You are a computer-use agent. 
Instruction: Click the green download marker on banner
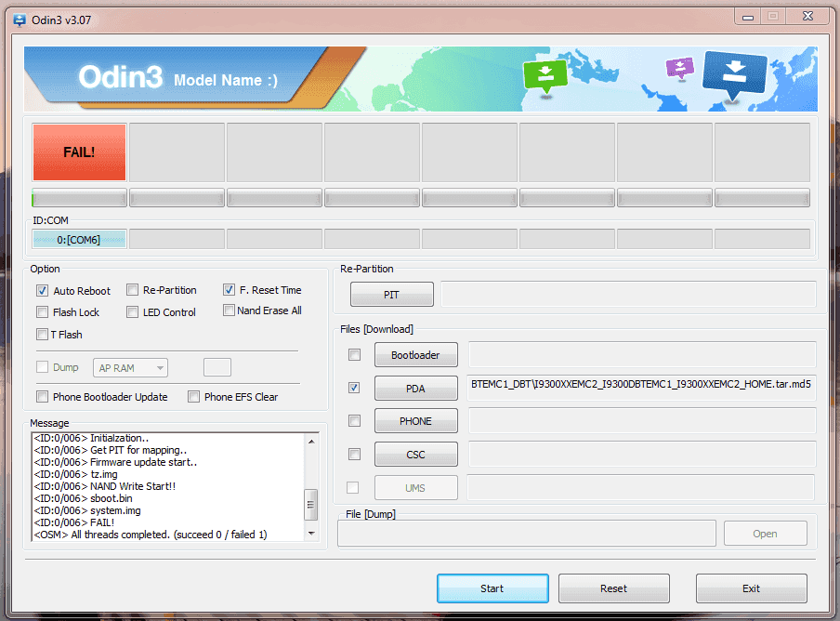545,78
